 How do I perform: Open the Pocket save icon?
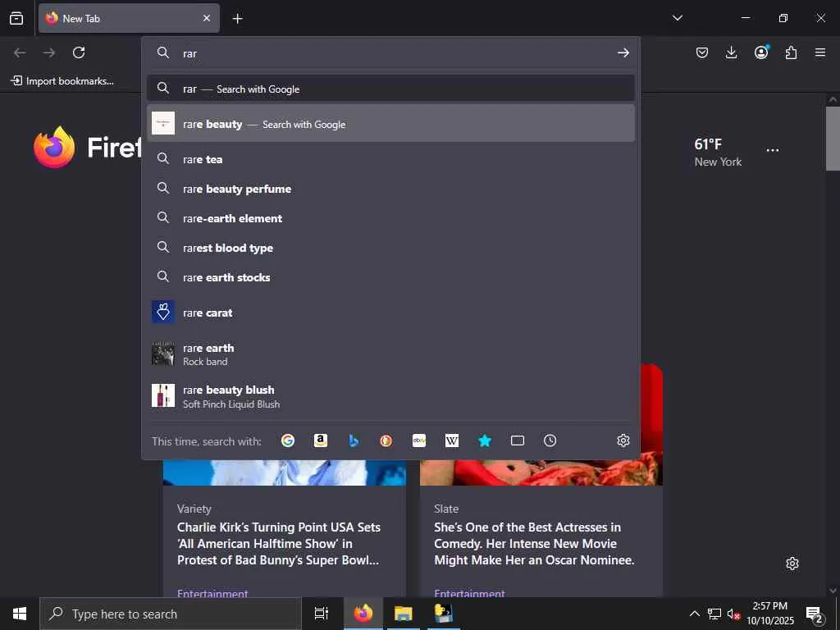tap(702, 52)
